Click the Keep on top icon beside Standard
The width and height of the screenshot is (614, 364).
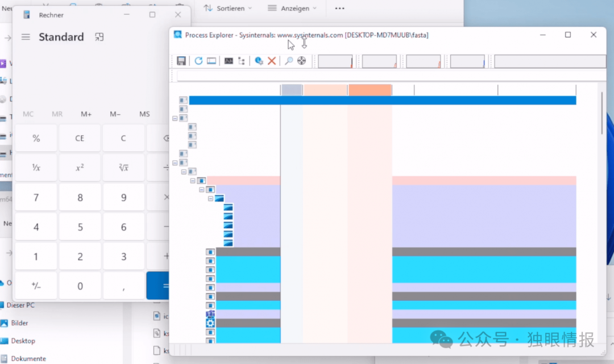pos(99,37)
